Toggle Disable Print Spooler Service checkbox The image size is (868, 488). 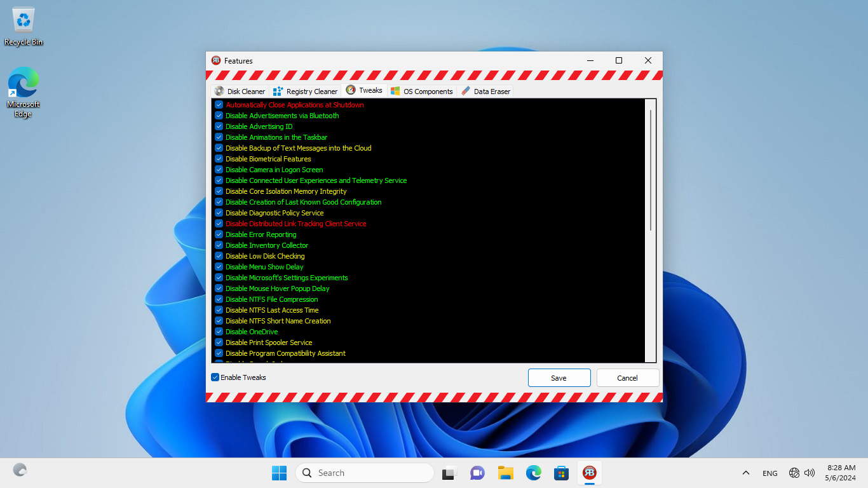219,342
